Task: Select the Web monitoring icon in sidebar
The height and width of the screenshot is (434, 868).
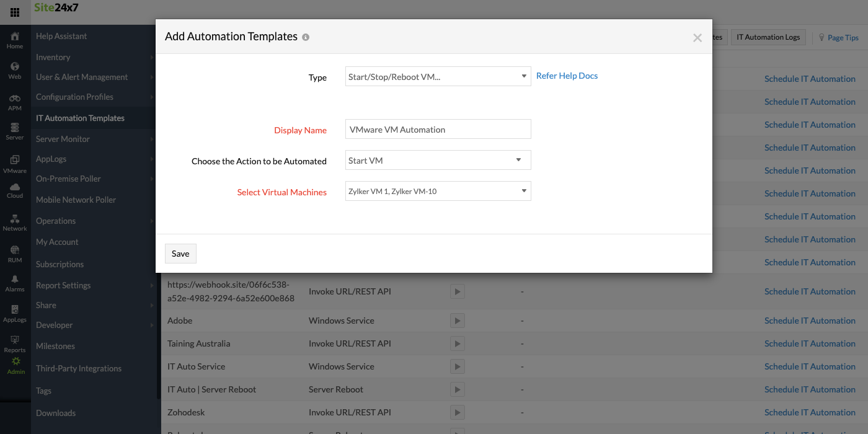Action: click(14, 68)
